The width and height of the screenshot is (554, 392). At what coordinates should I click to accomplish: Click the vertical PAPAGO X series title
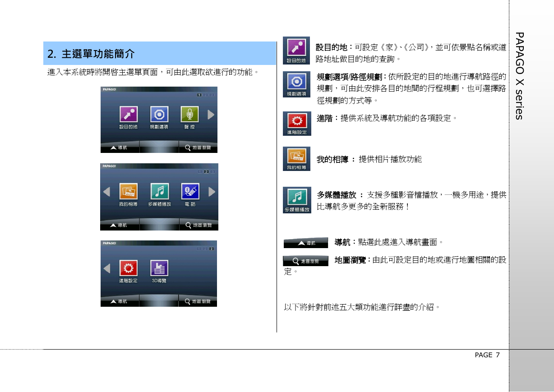point(520,75)
